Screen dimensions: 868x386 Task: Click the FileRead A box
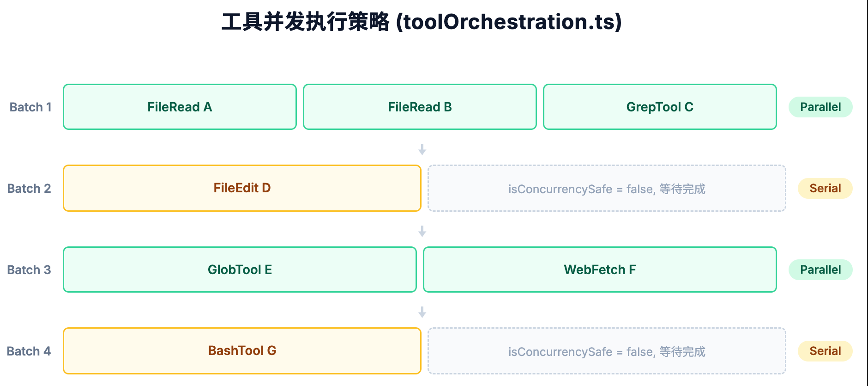pos(180,107)
